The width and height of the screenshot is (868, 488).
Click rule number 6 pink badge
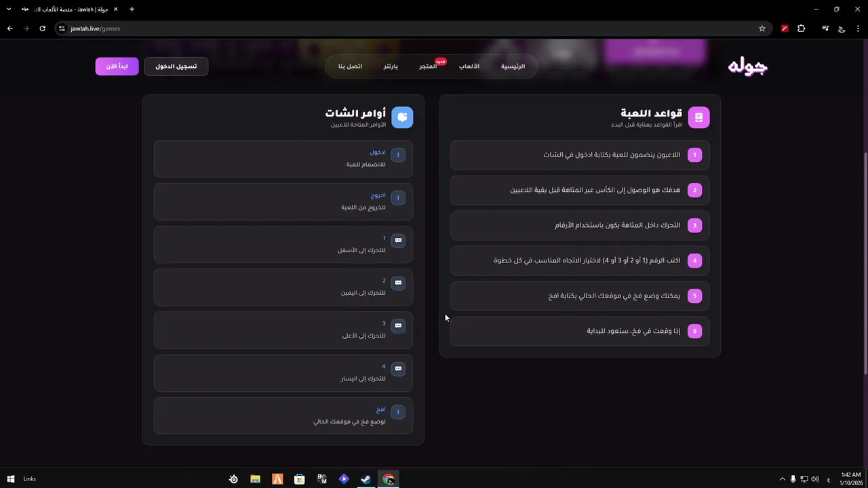point(694,331)
